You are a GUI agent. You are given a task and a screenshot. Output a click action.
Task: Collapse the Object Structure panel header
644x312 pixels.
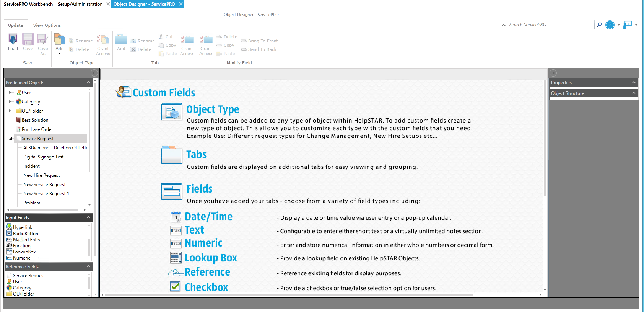tap(634, 93)
